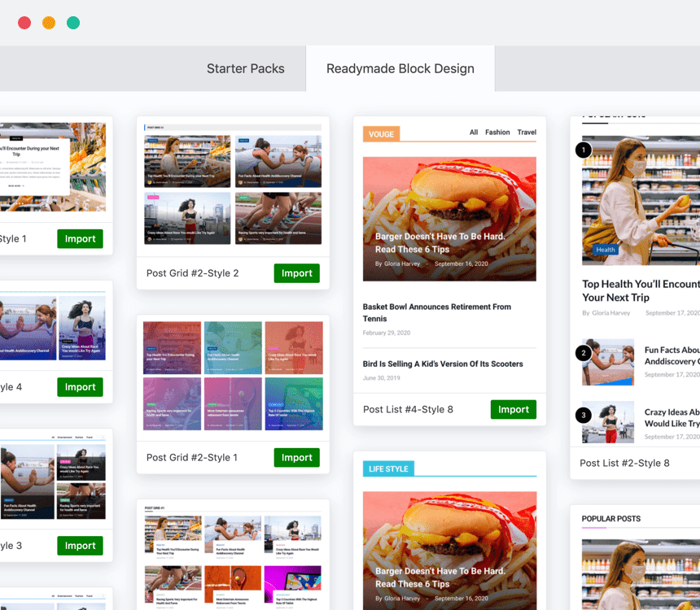This screenshot has width=700, height=610.
Task: Import the Post Grid #2-Style 2 block
Action: pos(296,273)
